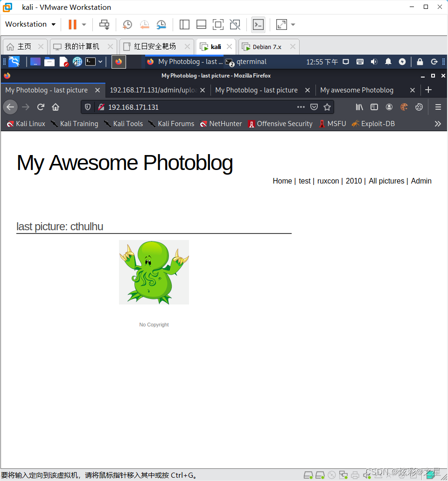Go to Home on the Photoblog

pos(282,181)
